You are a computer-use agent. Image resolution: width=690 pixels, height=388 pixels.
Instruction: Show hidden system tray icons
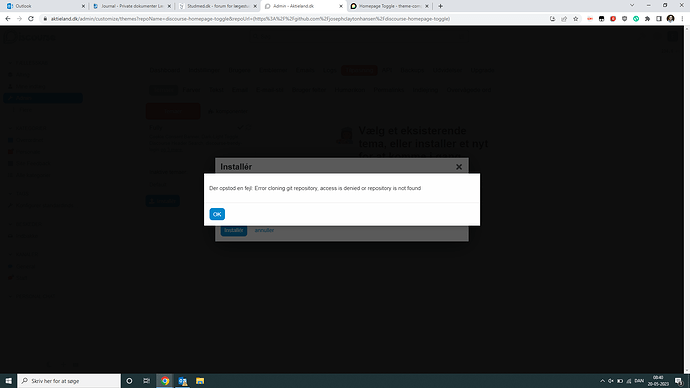pyautogui.click(x=602, y=381)
